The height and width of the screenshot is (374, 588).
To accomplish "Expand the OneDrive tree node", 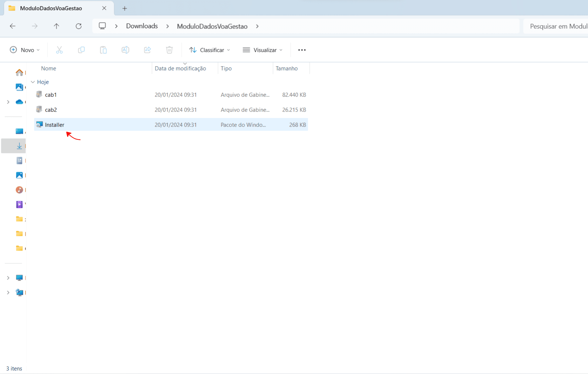I will [x=8, y=102].
